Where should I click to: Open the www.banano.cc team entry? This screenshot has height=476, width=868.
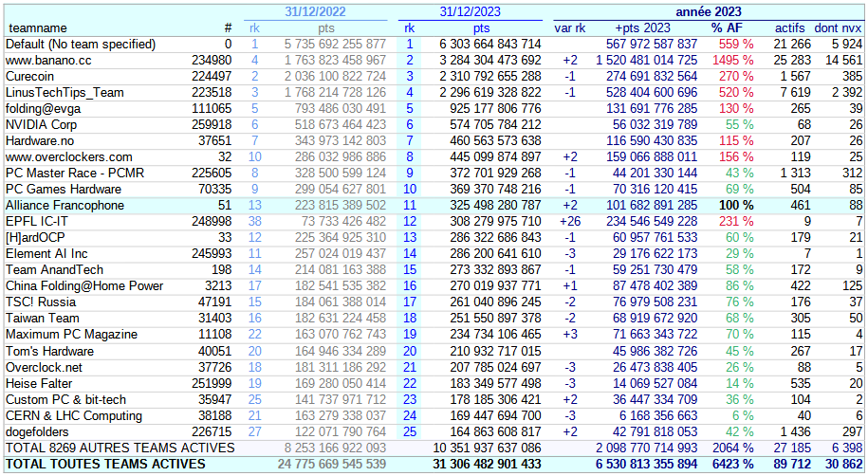point(49,60)
